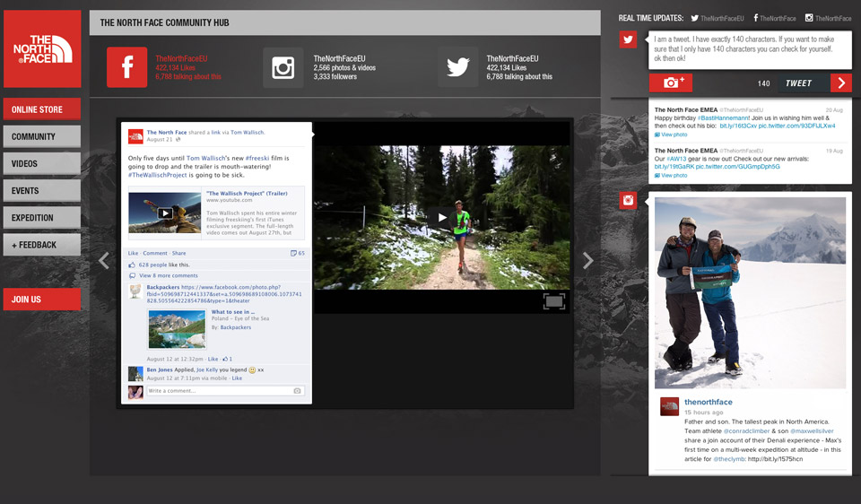Click 628 people like this text

tap(164, 265)
